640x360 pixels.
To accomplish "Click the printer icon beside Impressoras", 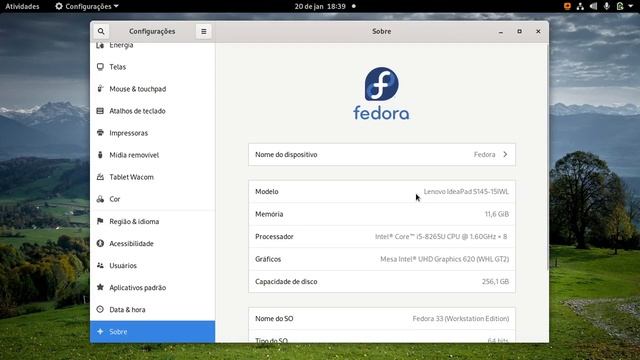I will point(100,133).
